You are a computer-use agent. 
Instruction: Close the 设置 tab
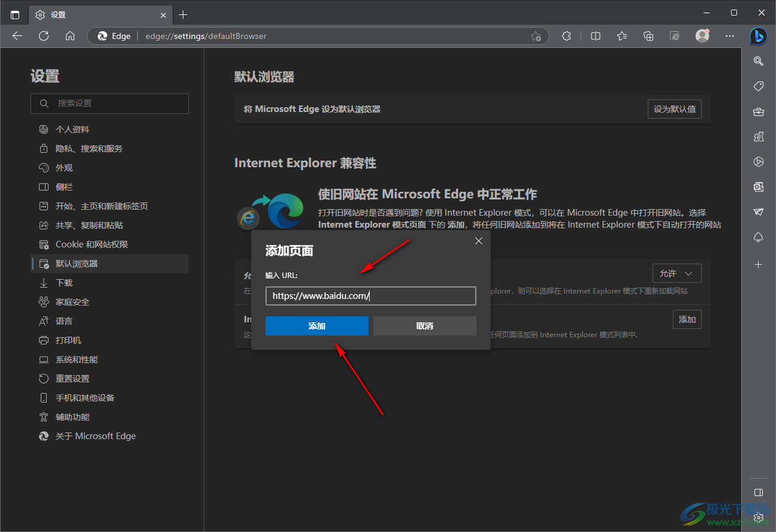(163, 14)
